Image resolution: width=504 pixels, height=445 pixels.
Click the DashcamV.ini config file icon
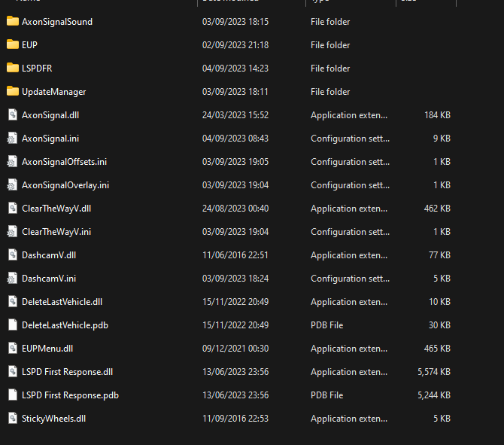tap(12, 279)
